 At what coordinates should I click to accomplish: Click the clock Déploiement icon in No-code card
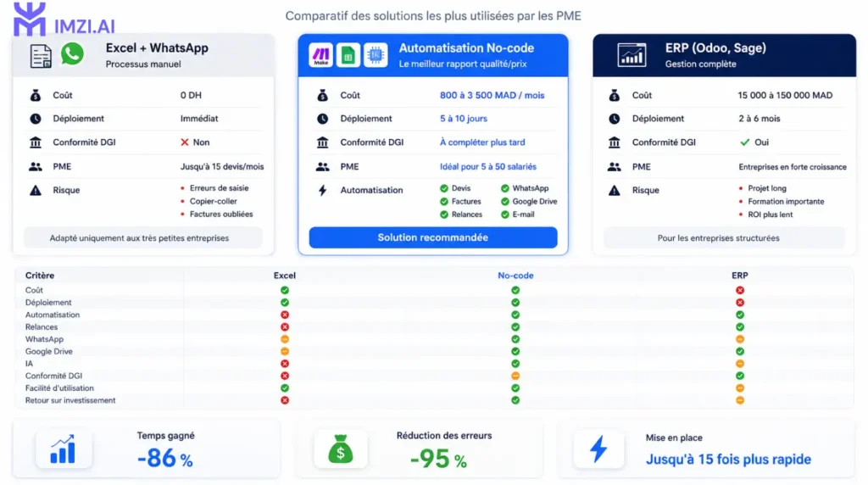point(323,119)
